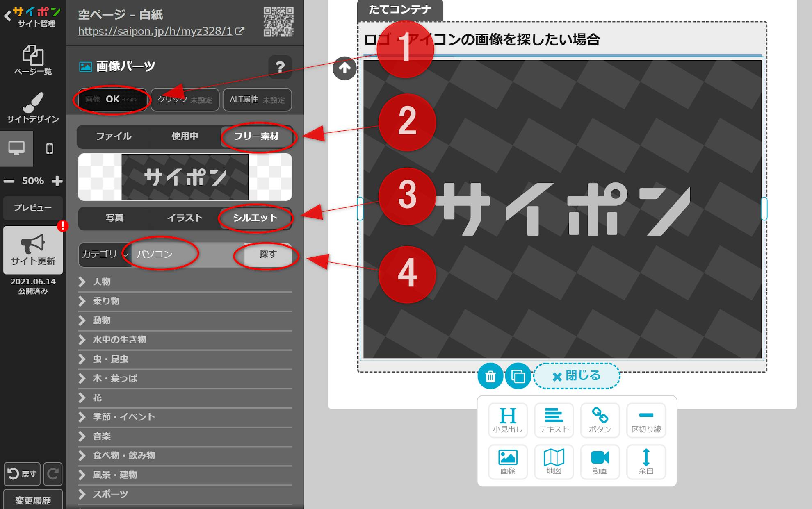Expand the 花 category
Viewport: 812px width, 509px height.
click(185, 398)
